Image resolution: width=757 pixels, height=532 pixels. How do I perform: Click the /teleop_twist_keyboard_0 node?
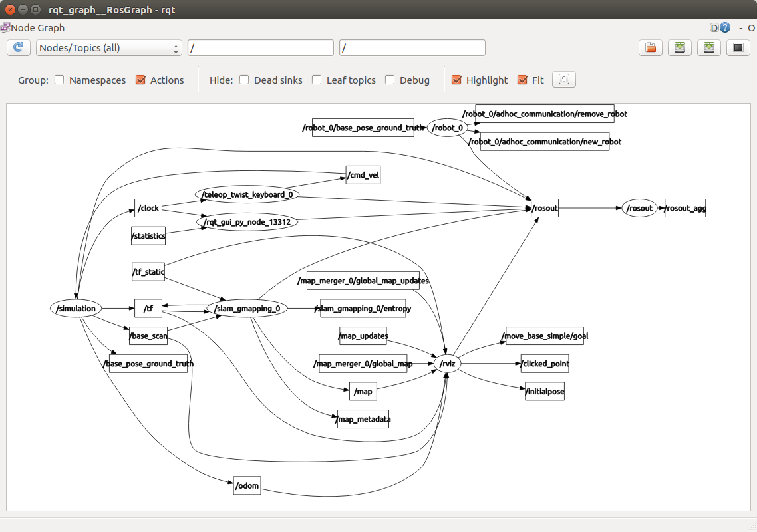tap(247, 194)
